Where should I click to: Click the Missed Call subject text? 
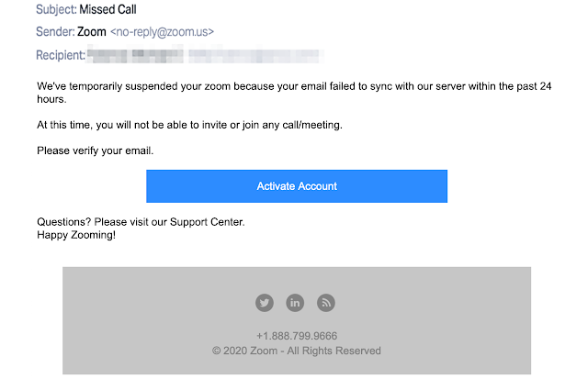point(109,11)
